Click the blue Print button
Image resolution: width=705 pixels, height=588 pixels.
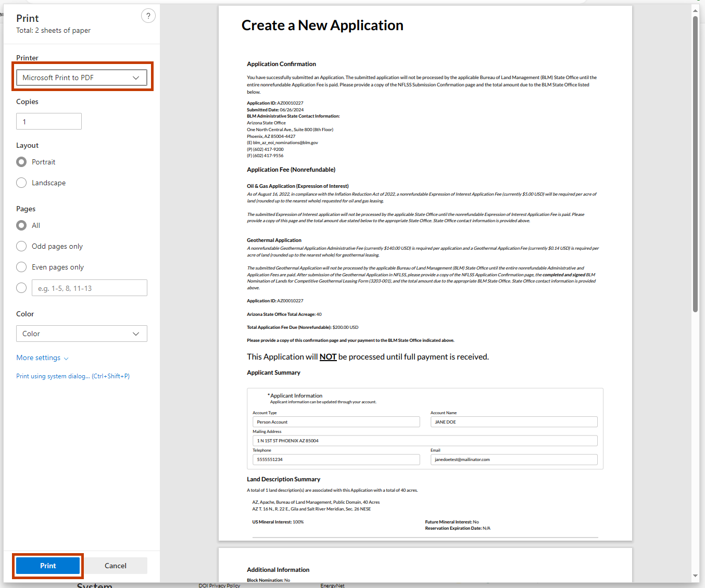48,566
